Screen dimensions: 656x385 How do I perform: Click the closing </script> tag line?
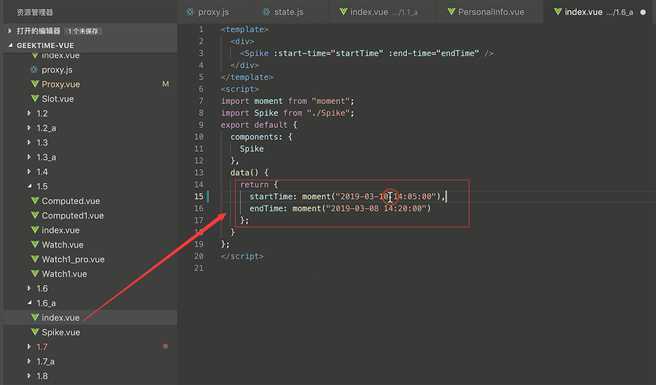(x=242, y=256)
